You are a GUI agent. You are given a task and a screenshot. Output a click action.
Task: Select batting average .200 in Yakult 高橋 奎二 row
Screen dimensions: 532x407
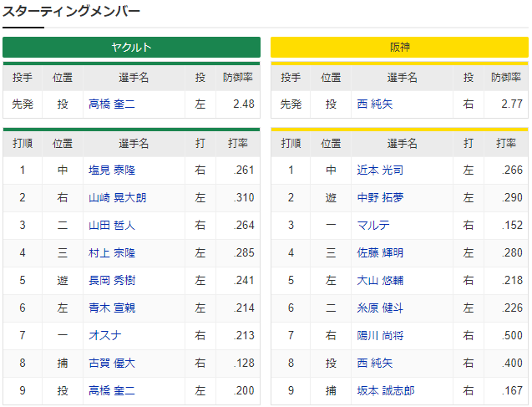click(x=244, y=390)
